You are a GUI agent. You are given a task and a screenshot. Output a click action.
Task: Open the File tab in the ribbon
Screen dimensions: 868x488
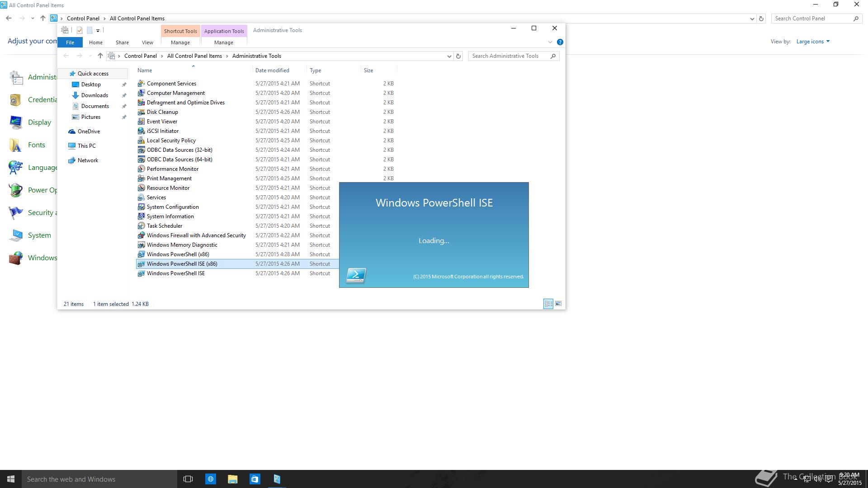70,42
